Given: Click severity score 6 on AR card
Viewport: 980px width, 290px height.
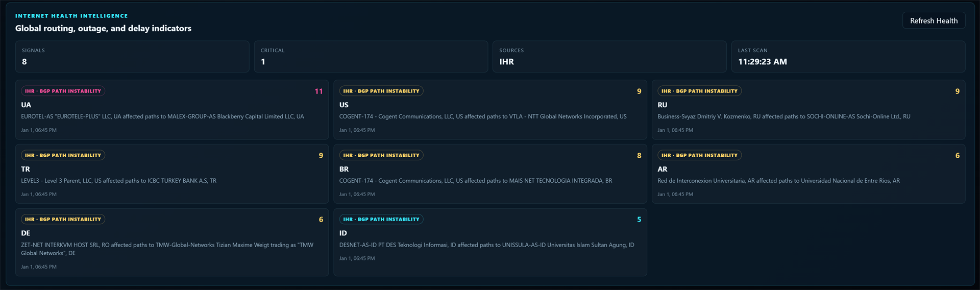Looking at the screenshot, I should [958, 156].
